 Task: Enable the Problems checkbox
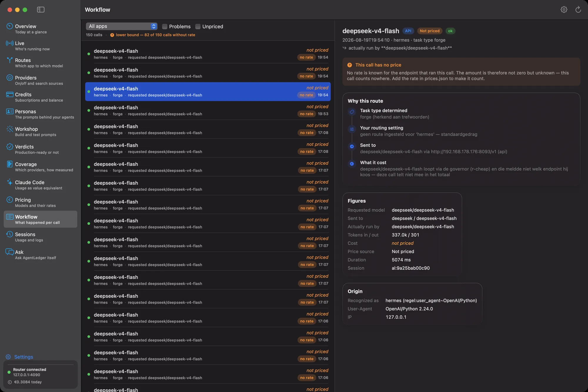165,26
